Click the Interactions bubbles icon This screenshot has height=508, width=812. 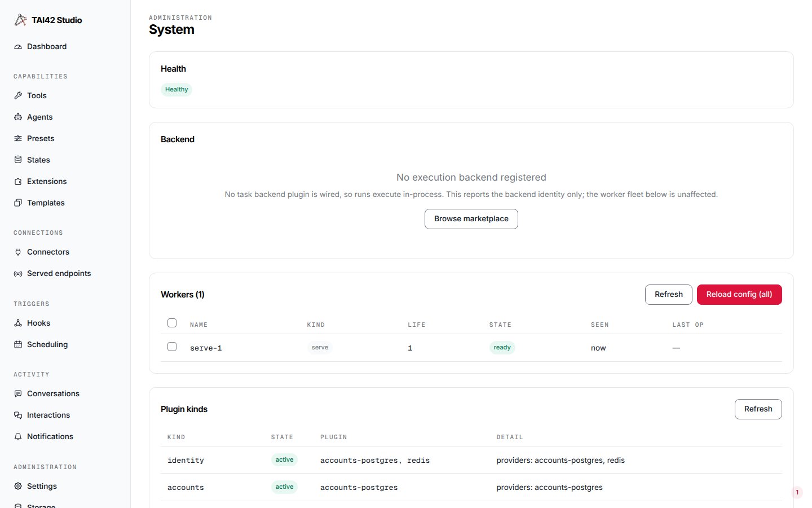click(18, 415)
